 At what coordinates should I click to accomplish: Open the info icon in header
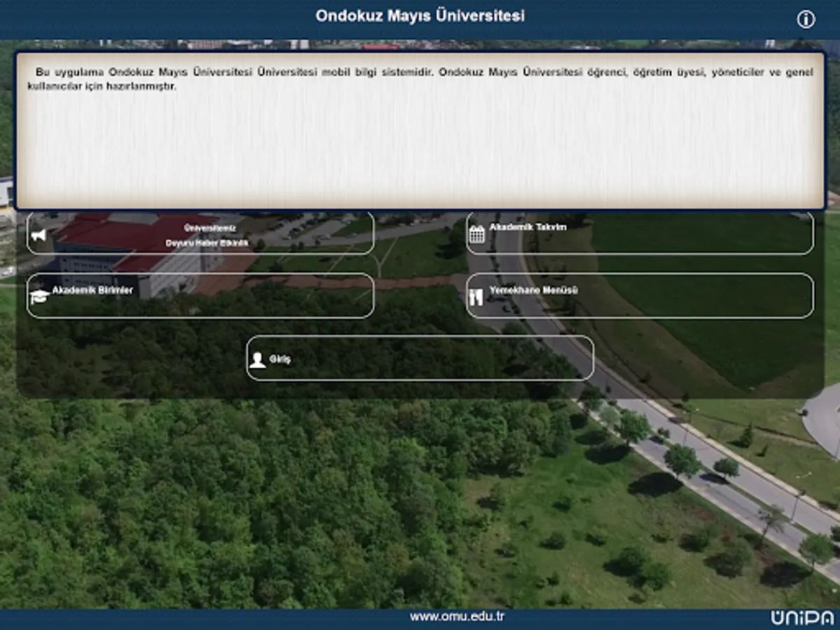click(806, 20)
